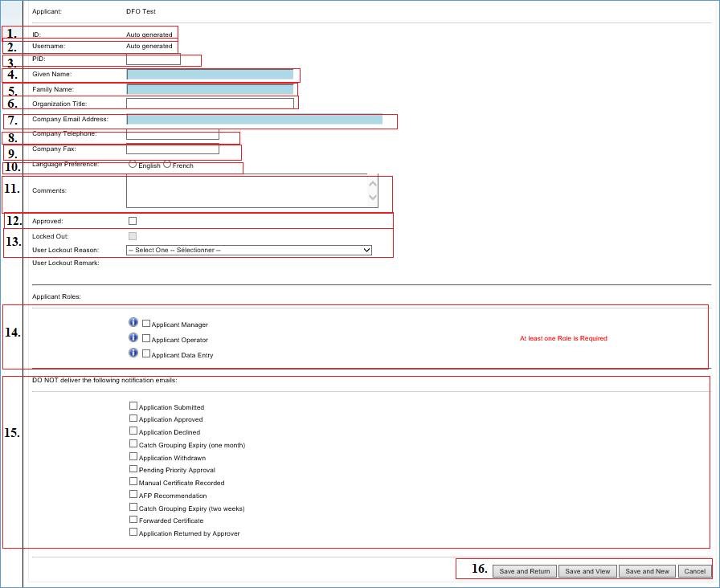Click the 'Applicant Roles:' heading

56,297
